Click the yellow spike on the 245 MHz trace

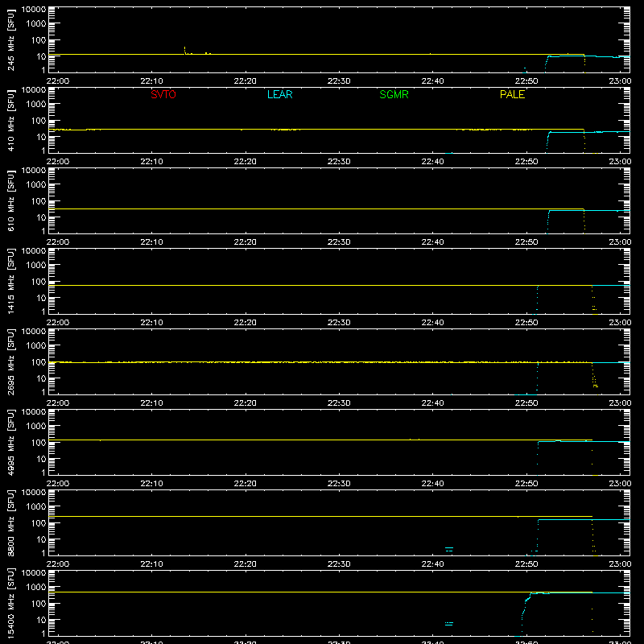pos(185,50)
